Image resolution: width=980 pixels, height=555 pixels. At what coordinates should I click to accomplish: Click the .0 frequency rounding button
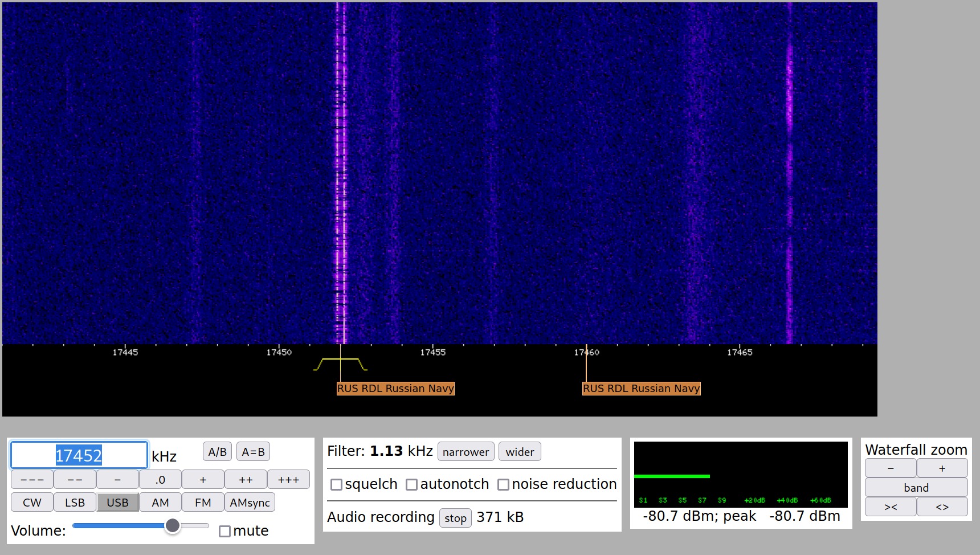pos(160,480)
